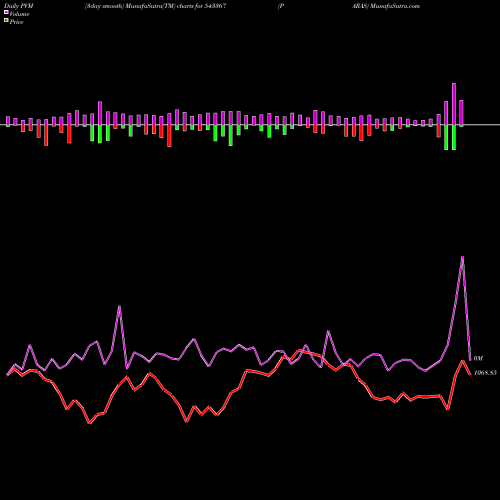
Task: Click the MunafaSutra.com text at top right
Action: click(394, 6)
